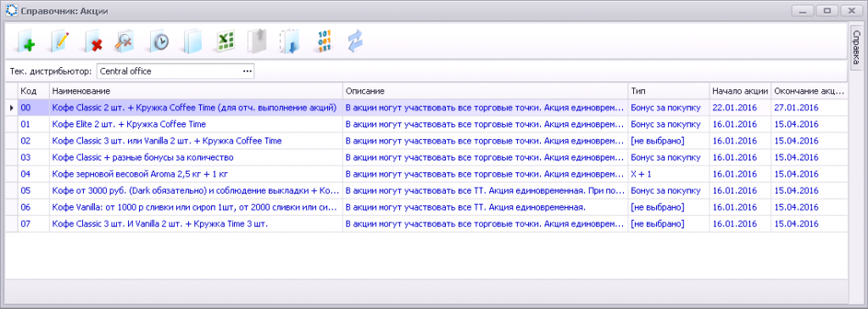This screenshot has width=868, height=309.
Task: Open the vertical Справка side tab
Action: (856, 48)
